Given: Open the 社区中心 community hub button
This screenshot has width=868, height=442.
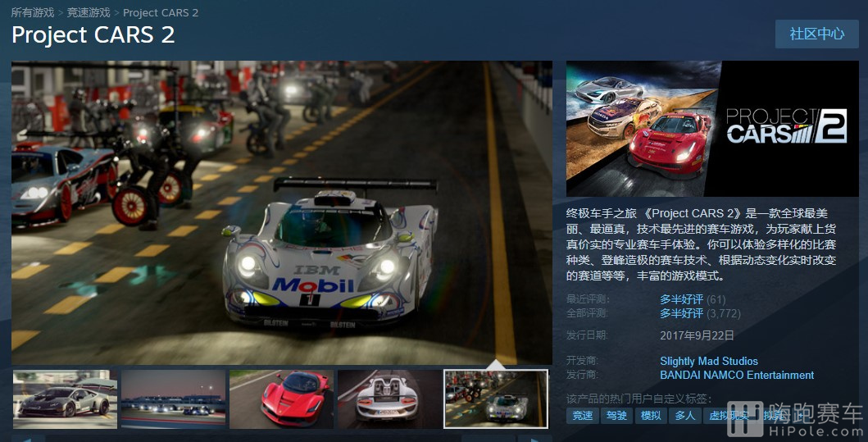Looking at the screenshot, I should pyautogui.click(x=816, y=34).
